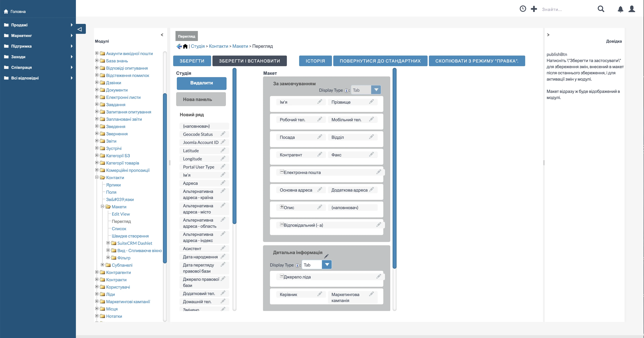Open the notifications bell icon
This screenshot has height=338, width=644.
[x=620, y=9]
